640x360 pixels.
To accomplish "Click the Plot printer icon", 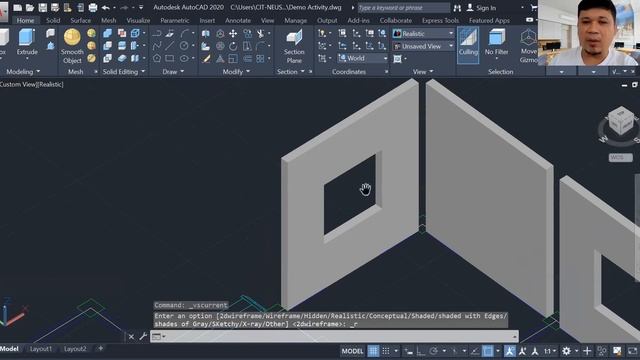I will [93, 7].
